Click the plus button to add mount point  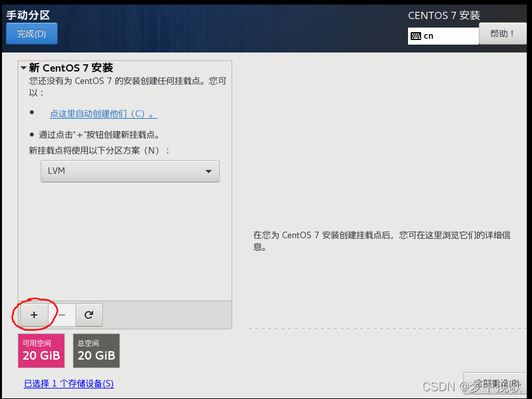[x=34, y=315]
